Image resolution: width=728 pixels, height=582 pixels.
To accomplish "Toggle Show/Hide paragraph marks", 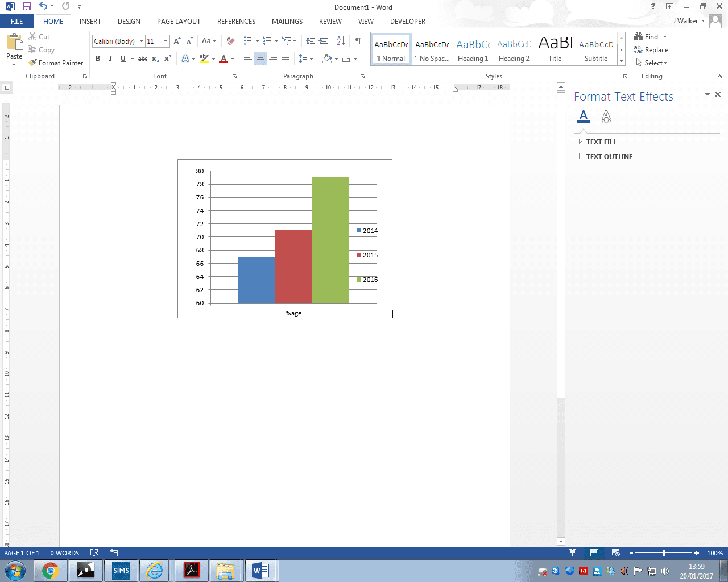I will click(x=358, y=41).
